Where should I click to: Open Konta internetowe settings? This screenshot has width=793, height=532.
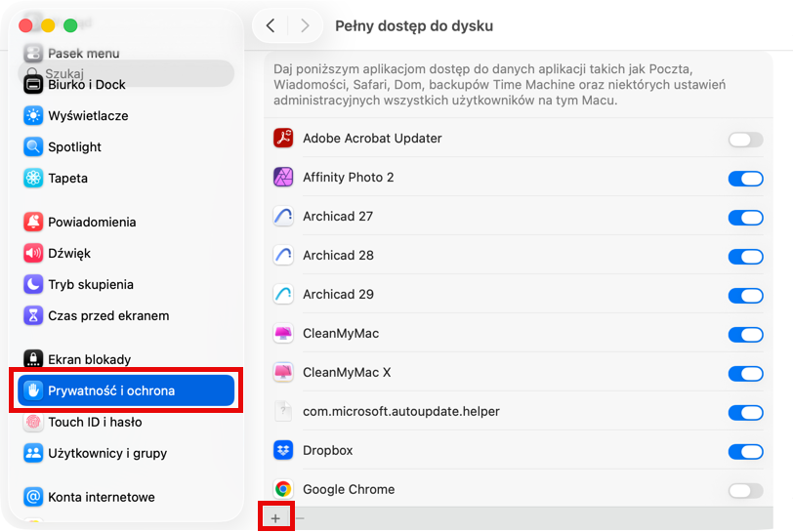click(x=102, y=497)
